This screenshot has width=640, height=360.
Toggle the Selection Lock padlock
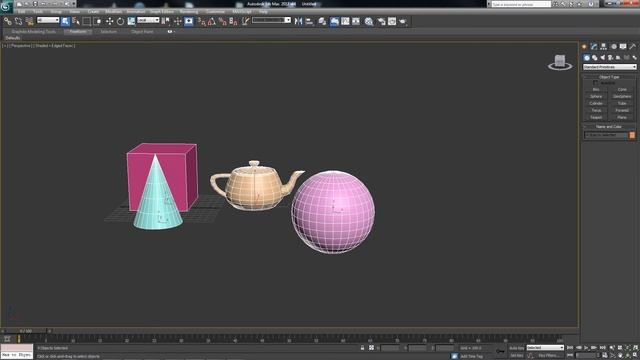coord(362,348)
